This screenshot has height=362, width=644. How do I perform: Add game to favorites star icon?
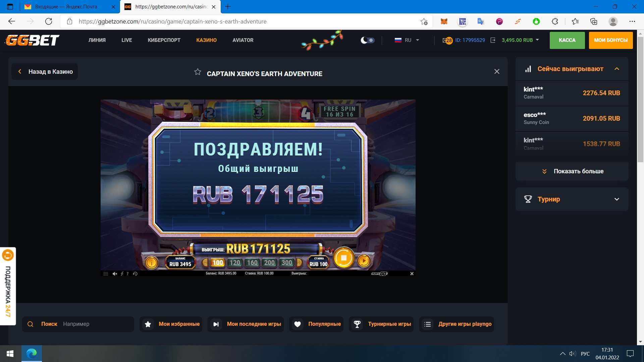tap(198, 72)
